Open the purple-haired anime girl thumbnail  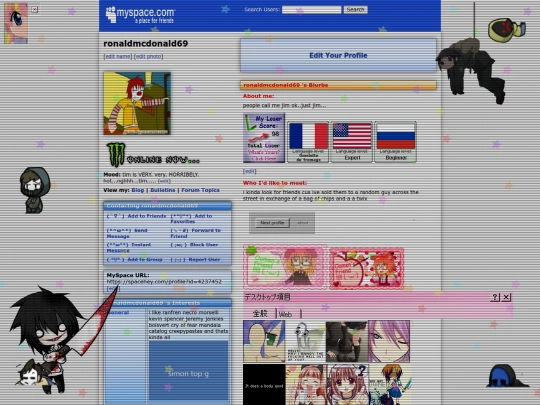[389, 341]
